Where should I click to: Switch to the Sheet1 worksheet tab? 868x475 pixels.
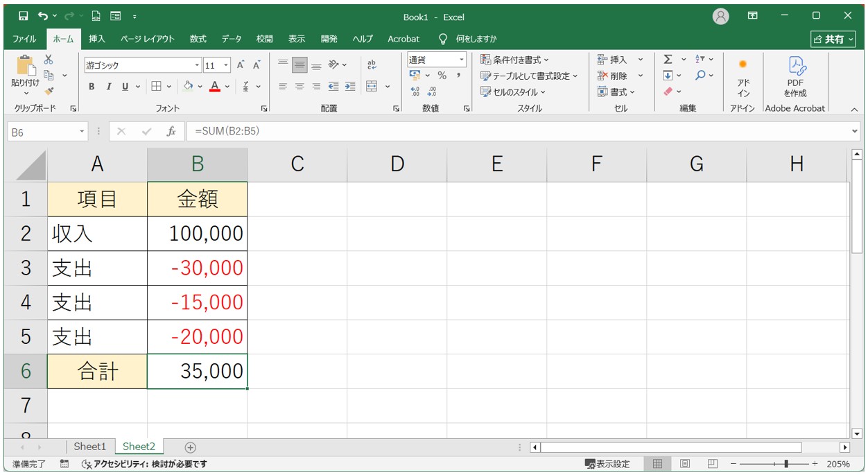(90, 447)
